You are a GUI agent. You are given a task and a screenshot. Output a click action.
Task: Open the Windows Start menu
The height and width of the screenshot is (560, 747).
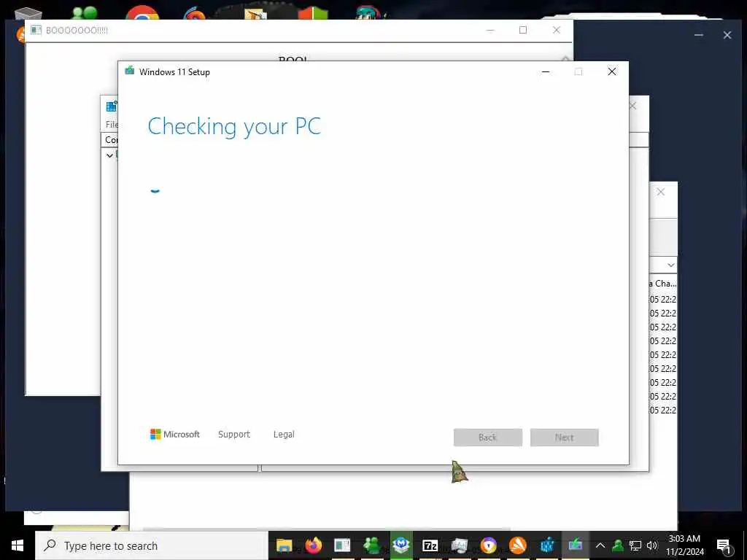pyautogui.click(x=18, y=545)
